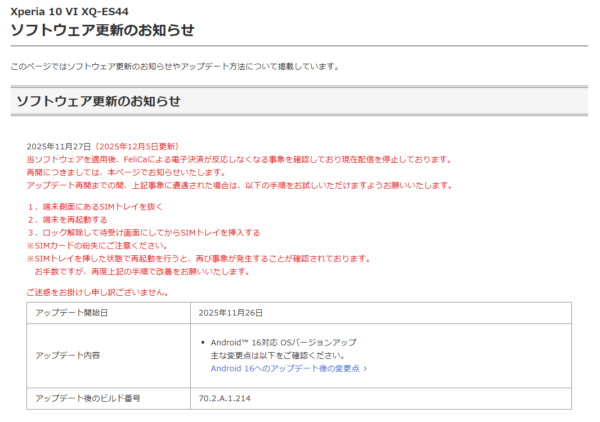
Task: Select the Xperia 10 VI XQ-ES44 title text
Action: point(69,11)
